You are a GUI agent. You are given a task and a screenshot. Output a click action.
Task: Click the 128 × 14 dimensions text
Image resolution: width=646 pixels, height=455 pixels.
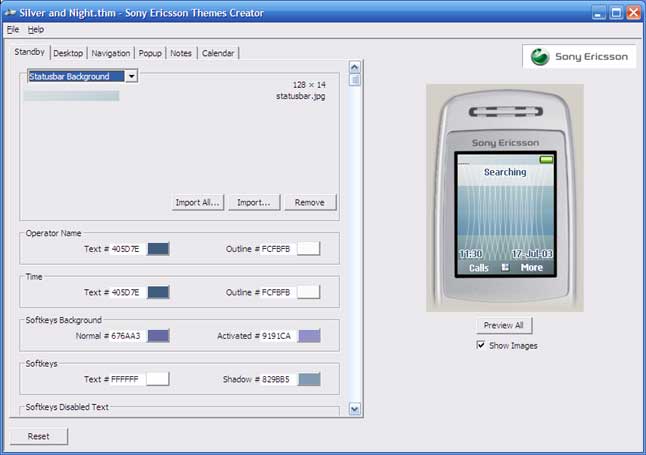coord(309,84)
